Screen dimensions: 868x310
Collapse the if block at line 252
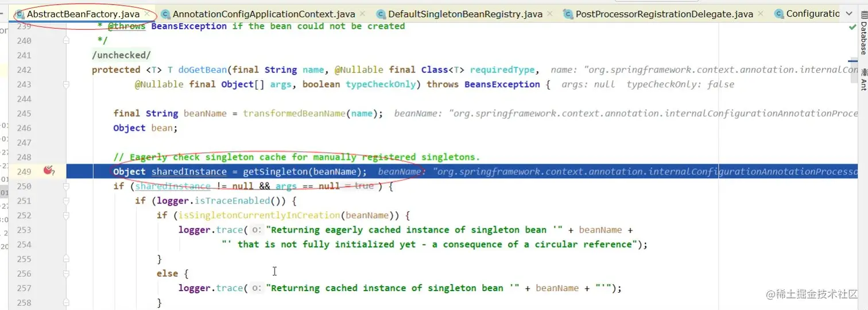pos(67,215)
